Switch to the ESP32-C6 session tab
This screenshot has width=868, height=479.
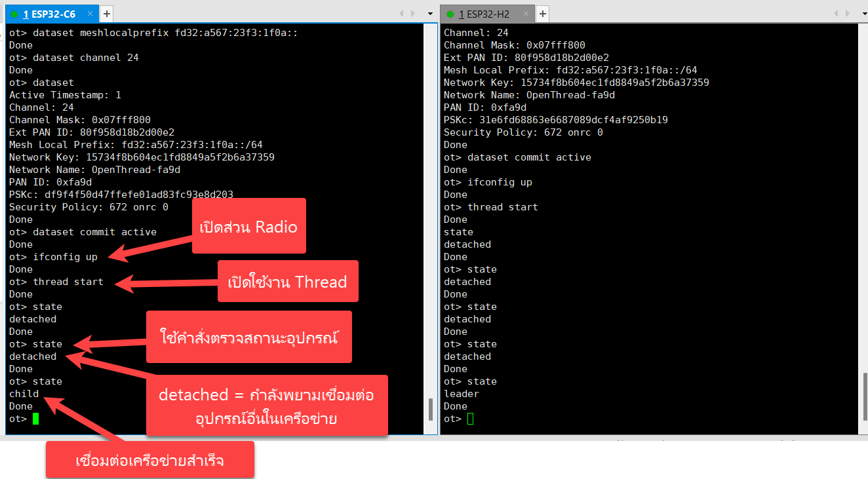pyautogui.click(x=49, y=14)
